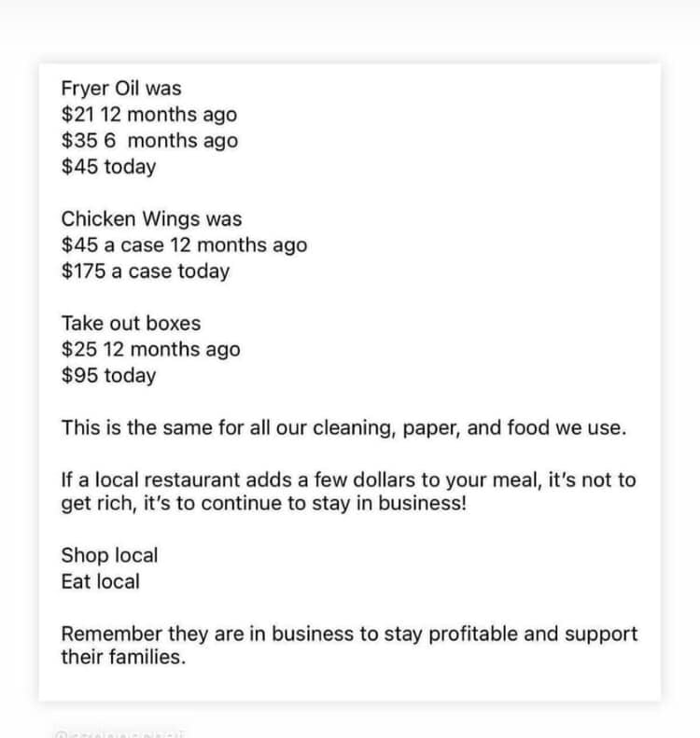
Task: Click the 'Fryer Oil was' heading line
Action: click(121, 89)
